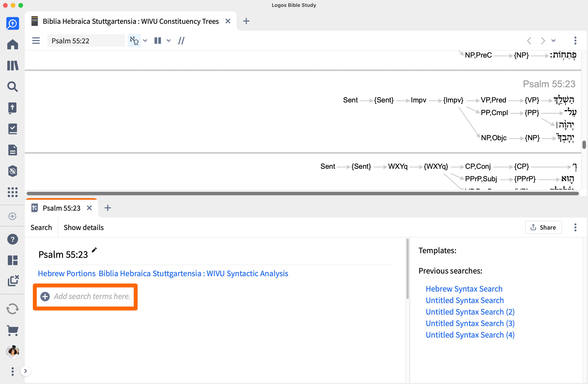Click the horizontal scrollbar of the tree view
Image resolution: width=588 pixels, height=384 pixels.
point(303,193)
